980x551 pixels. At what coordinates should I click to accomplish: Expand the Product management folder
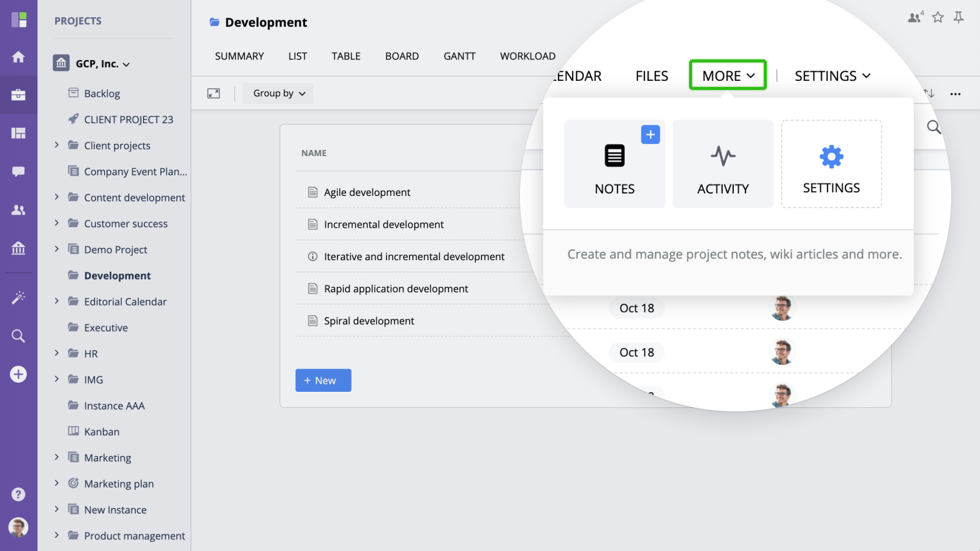tap(56, 535)
